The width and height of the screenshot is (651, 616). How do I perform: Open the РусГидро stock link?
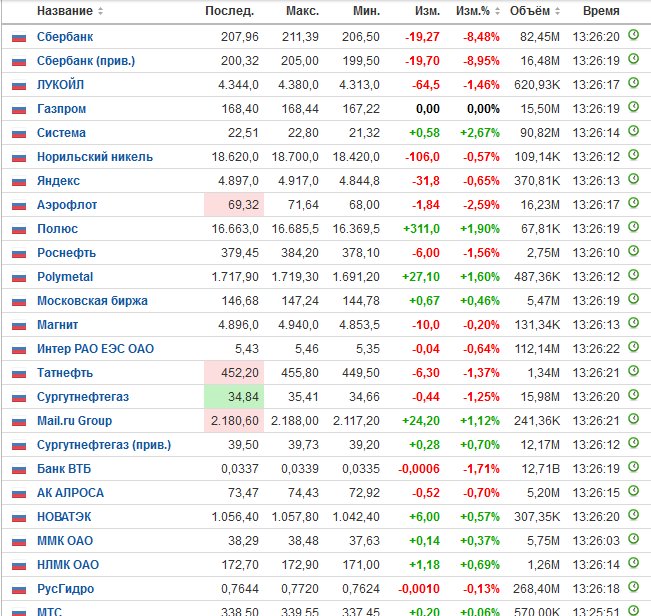[x=66, y=589]
